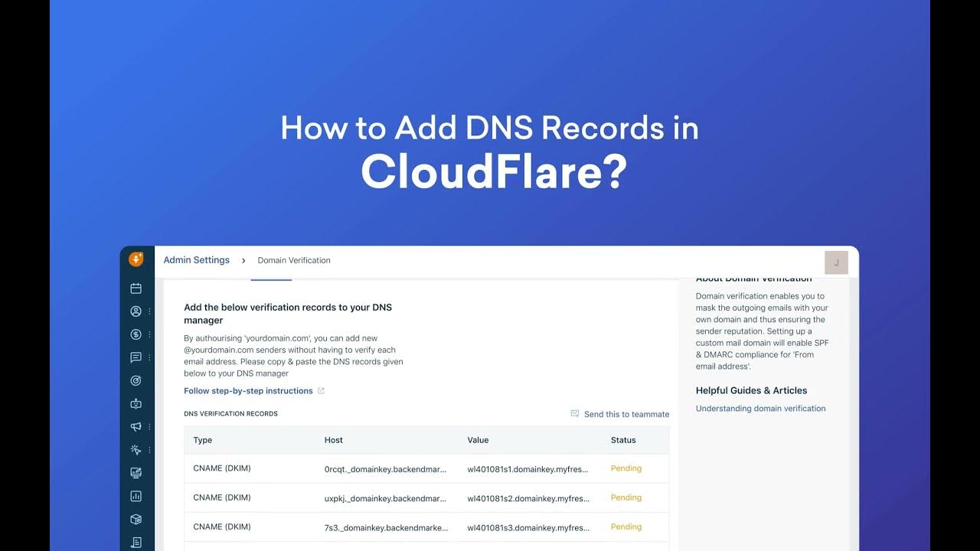
Task: Click the Status column header
Action: (x=623, y=440)
